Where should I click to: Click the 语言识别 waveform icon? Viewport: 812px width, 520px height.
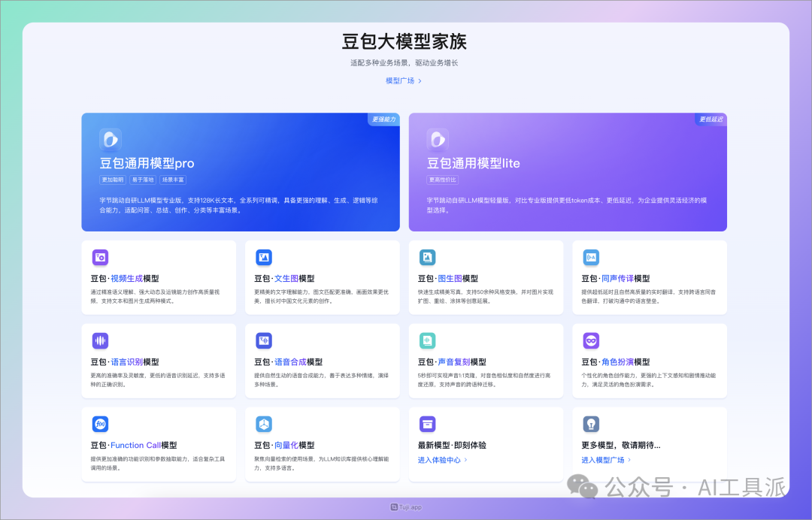pos(100,340)
